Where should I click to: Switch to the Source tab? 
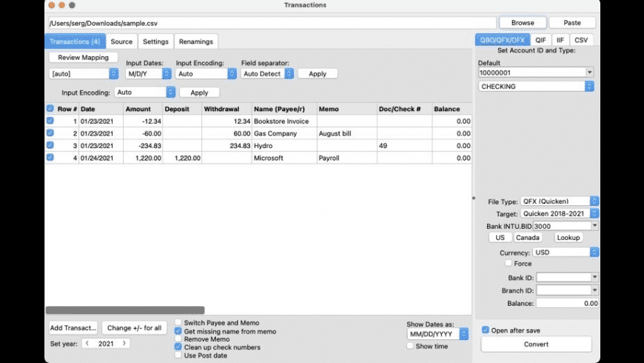[121, 41]
